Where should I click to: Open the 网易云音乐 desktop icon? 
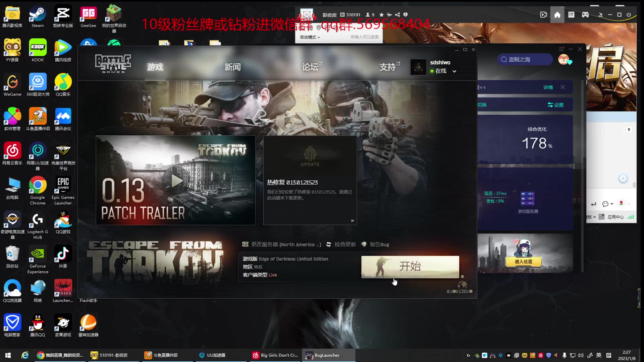point(12,154)
